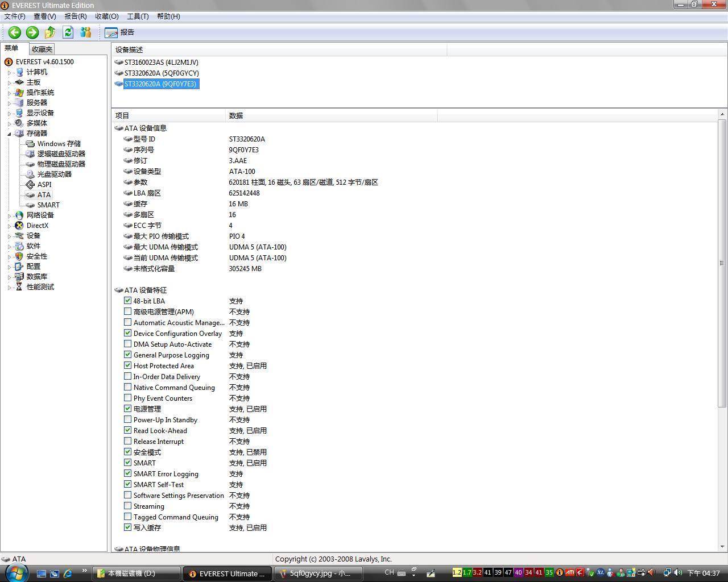Click the Up level toolbar icon
This screenshot has height=582, width=728.
pyautogui.click(x=50, y=32)
